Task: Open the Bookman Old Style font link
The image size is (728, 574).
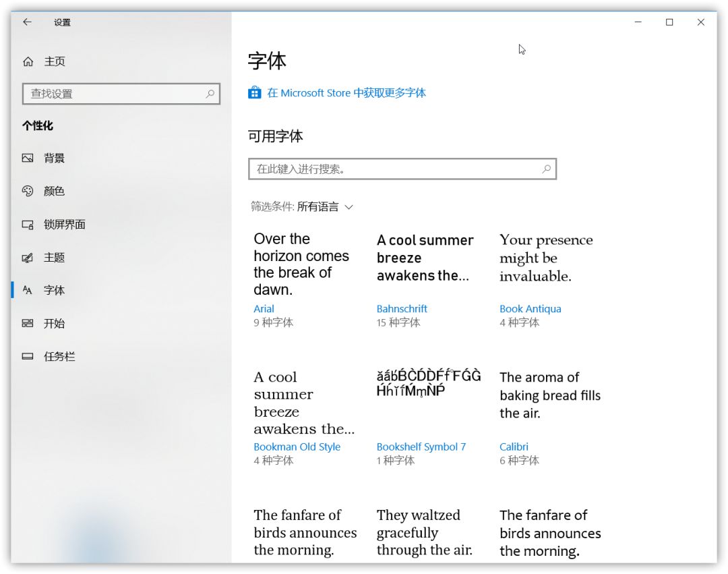Action: pyautogui.click(x=297, y=447)
